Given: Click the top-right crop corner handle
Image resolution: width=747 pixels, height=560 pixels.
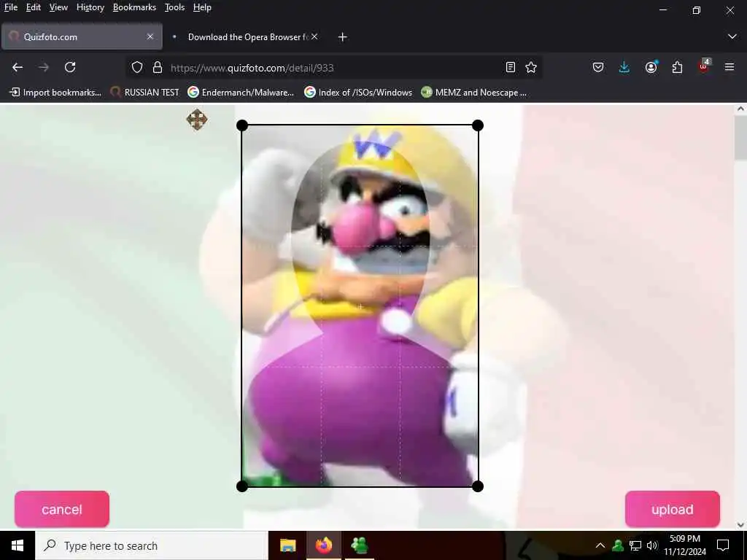Looking at the screenshot, I should pos(478,125).
